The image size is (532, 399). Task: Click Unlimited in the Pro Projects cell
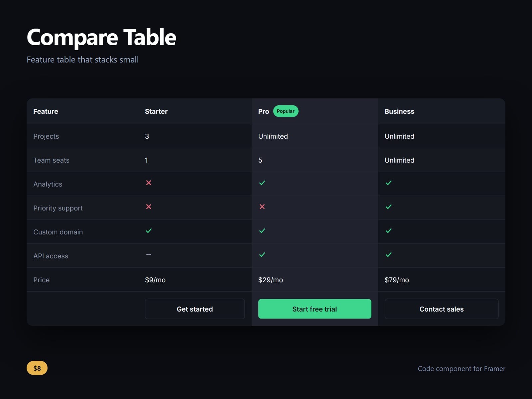(273, 136)
